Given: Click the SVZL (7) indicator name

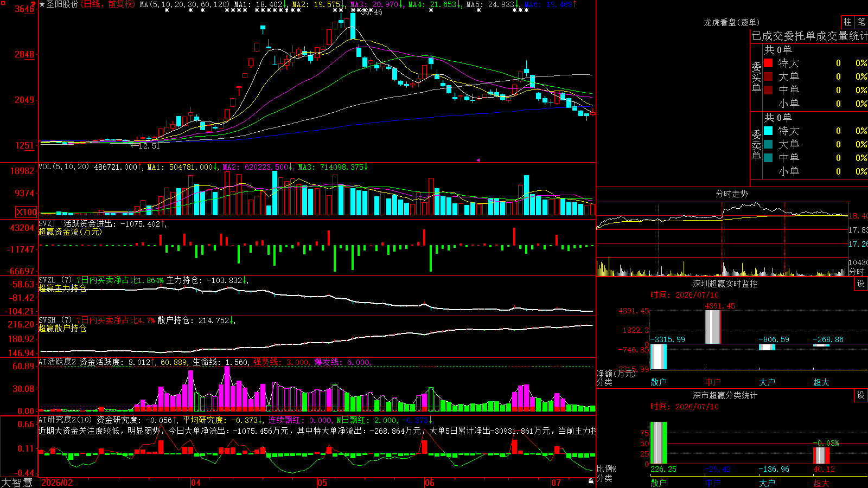Looking at the screenshot, I should click(55, 280).
